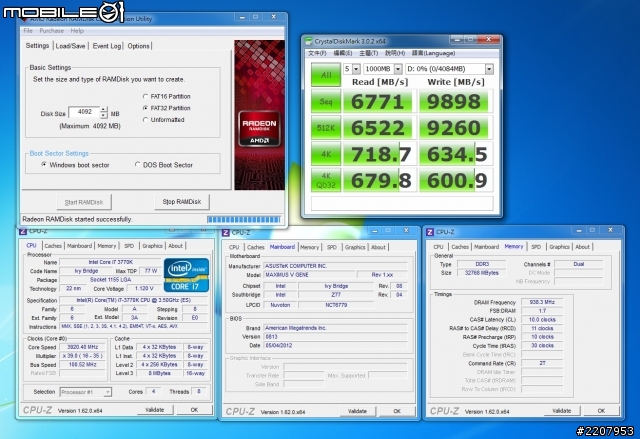
Task: Click the RAMDisk progress bar
Action: tap(244, 220)
